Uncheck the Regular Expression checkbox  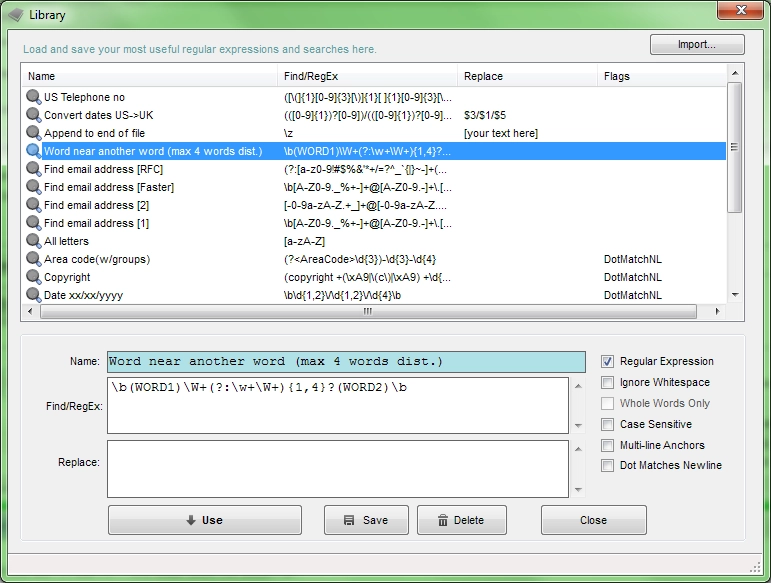tap(607, 361)
